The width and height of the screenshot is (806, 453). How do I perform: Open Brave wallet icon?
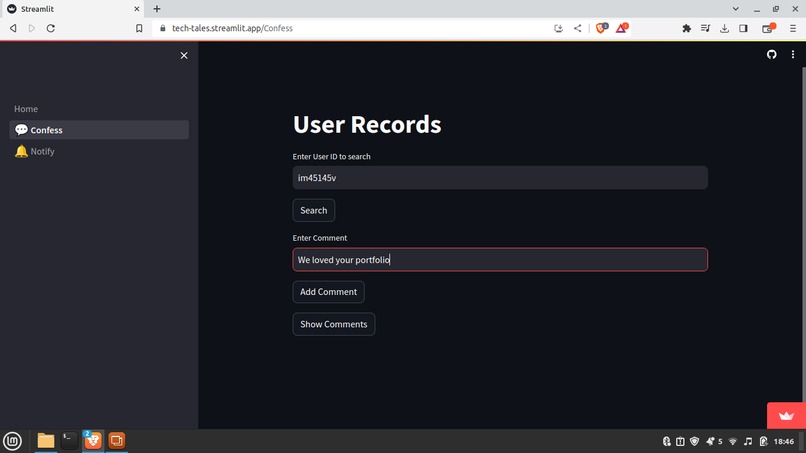[x=768, y=28]
